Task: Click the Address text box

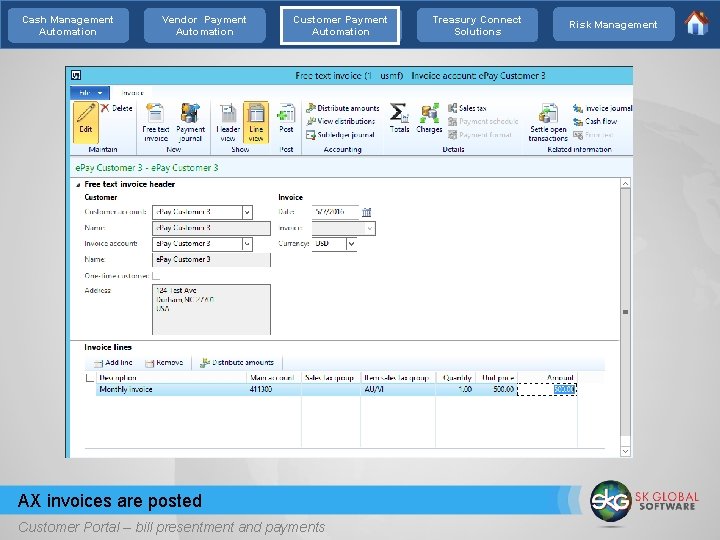Action: coord(211,309)
